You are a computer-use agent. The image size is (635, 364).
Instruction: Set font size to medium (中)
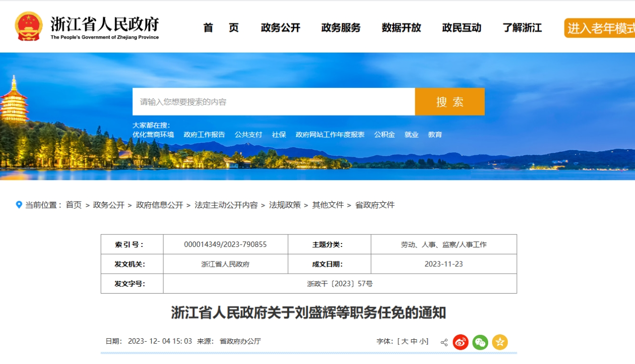pyautogui.click(x=414, y=342)
